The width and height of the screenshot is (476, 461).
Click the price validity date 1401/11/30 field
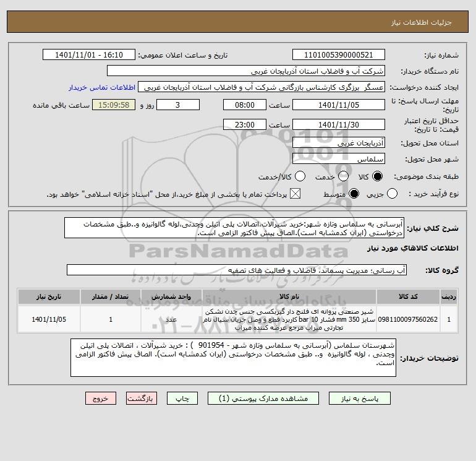coord(339,124)
